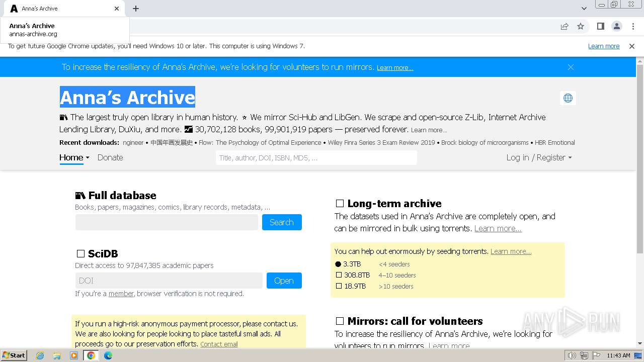Launch Microsoft Edge from taskbar
Screen dimensions: 644x362
click(x=108, y=355)
